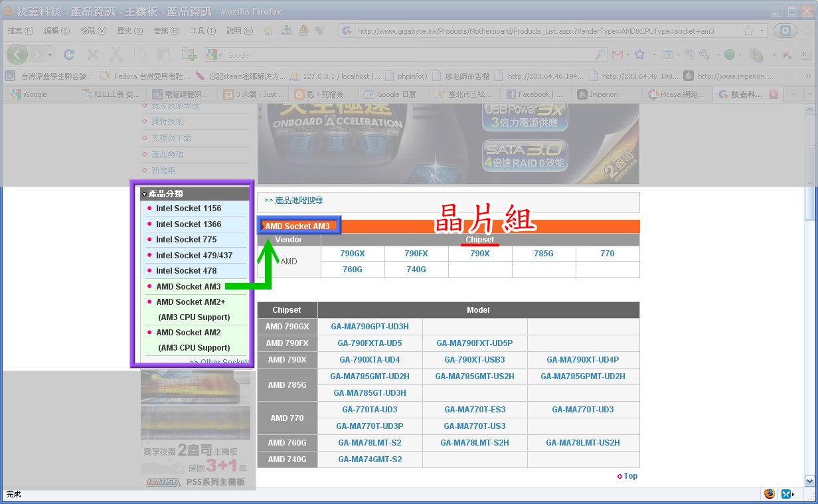Click the green circle toolbar icon
The image size is (818, 504).
click(730, 54)
